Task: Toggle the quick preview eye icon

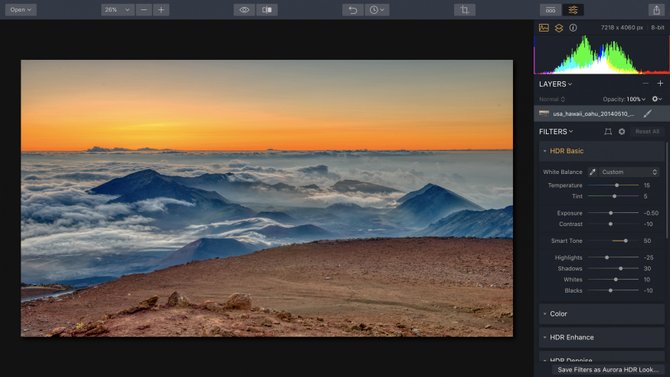Action: coord(244,10)
